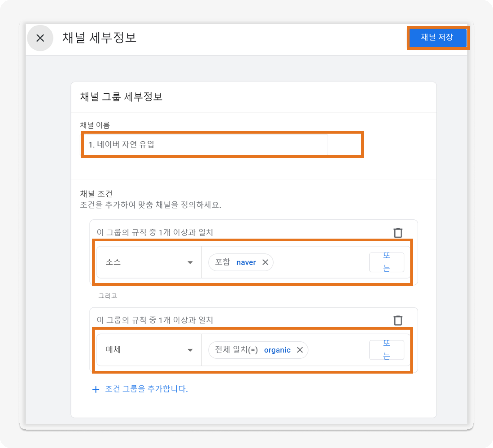Image resolution: width=493 pixels, height=448 pixels.
Task: Remove the naver condition chip
Action: 265,262
